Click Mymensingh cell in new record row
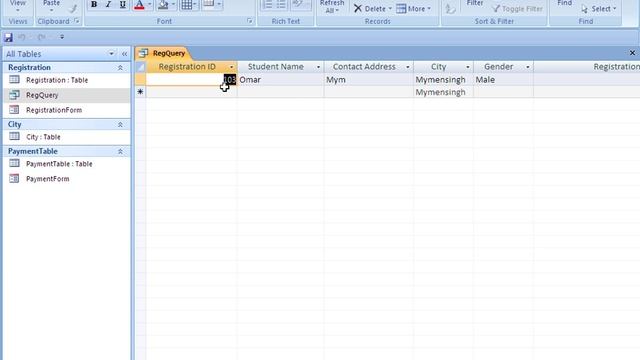The width and height of the screenshot is (640, 360). point(443,92)
